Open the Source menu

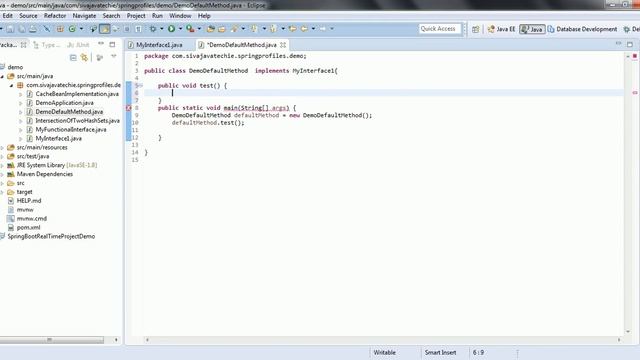28,16
